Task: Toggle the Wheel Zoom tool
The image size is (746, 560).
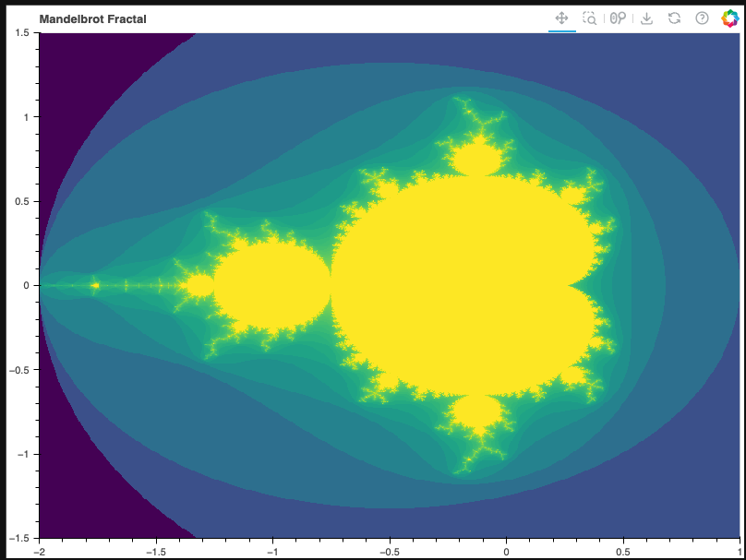Action: (618, 18)
